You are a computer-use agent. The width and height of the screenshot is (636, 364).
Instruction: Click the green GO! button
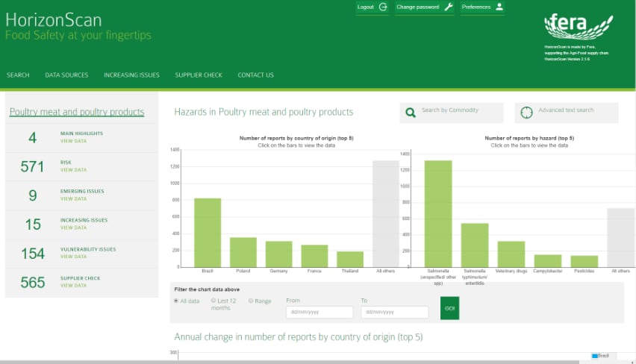coord(450,308)
